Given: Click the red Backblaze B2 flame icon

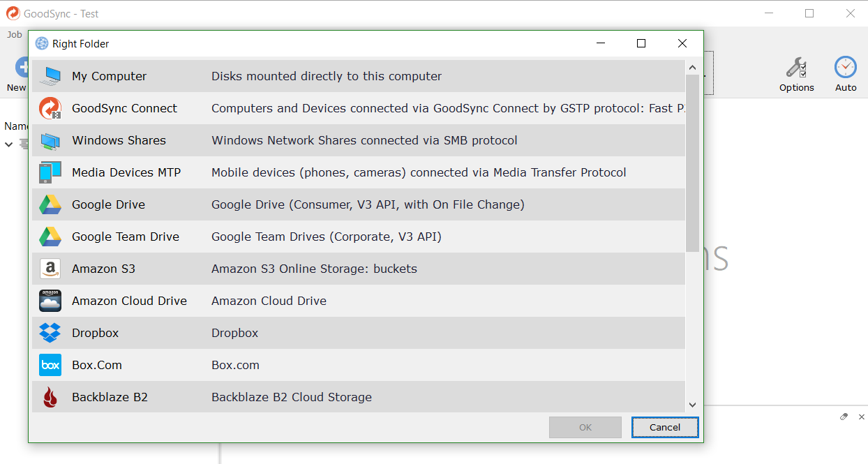Looking at the screenshot, I should pos(50,397).
